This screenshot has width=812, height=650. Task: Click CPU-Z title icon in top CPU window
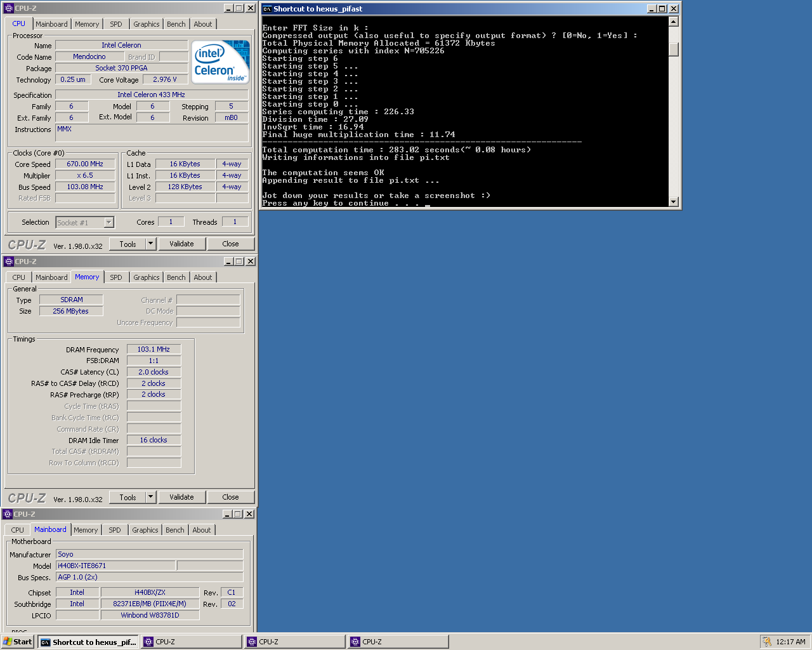pyautogui.click(x=8, y=8)
